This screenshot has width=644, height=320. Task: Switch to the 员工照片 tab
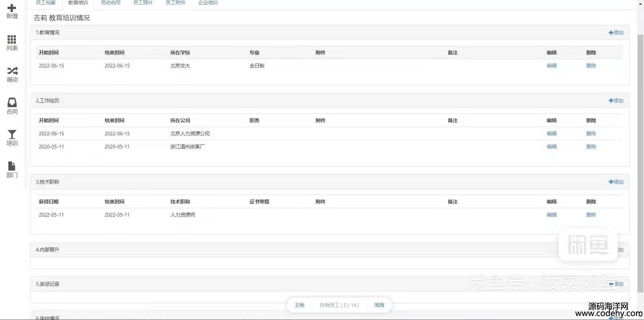pos(143,3)
